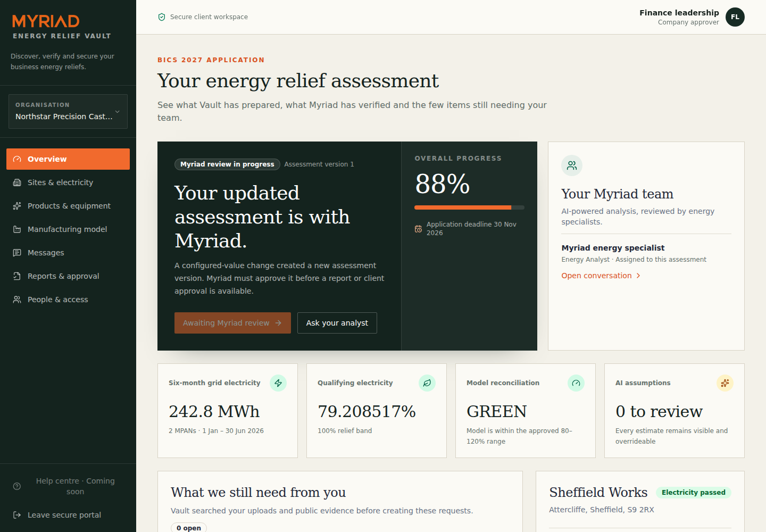This screenshot has width=766, height=532.
Task: Click the overall progress bar
Action: pos(469,207)
